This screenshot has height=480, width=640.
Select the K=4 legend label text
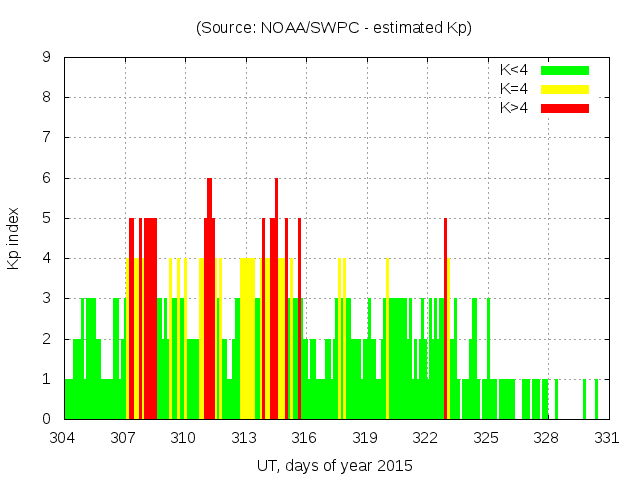click(x=516, y=89)
